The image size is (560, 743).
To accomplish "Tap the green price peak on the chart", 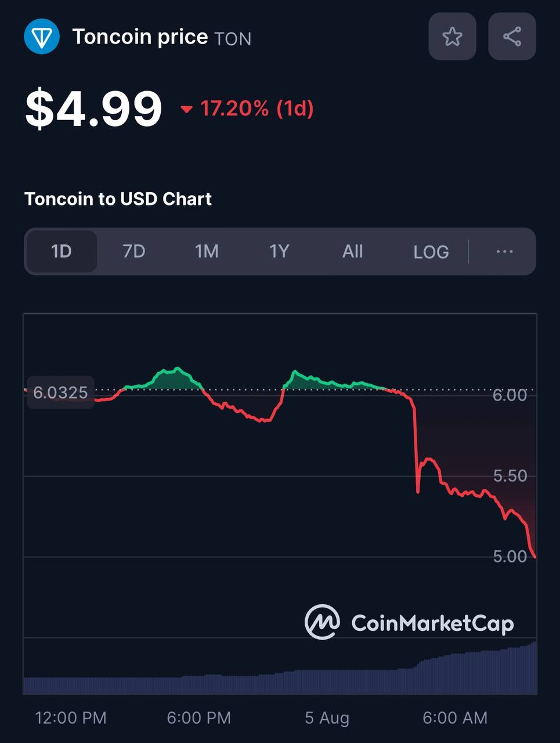I will pos(176,369).
